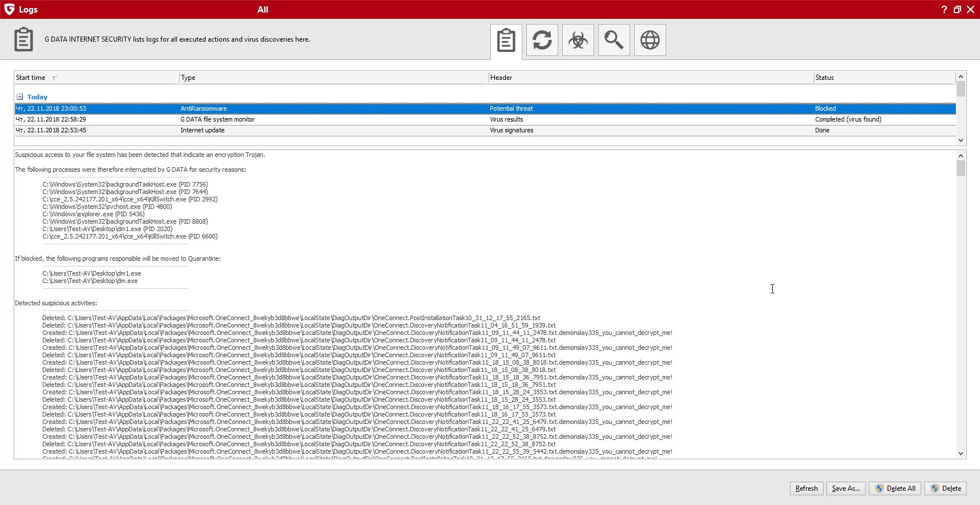Click the 'Detected suspicious activities:' heading
Image resolution: width=980 pixels, height=505 pixels.
point(56,303)
